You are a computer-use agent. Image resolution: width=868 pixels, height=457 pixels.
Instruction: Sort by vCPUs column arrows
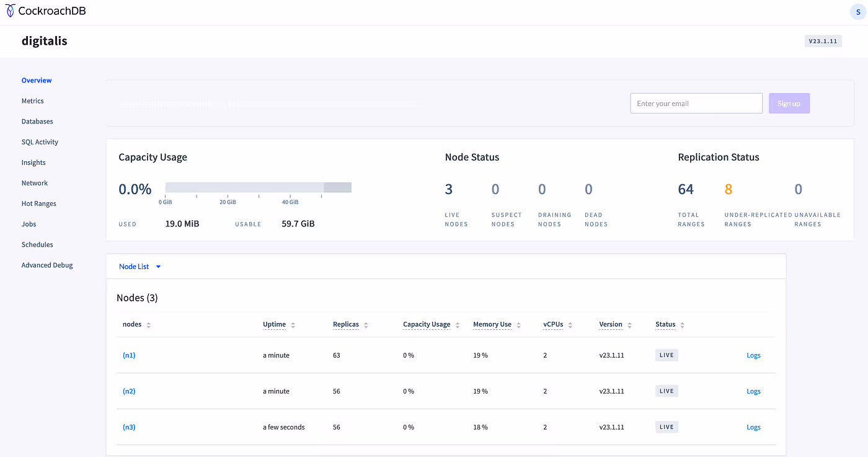570,325
